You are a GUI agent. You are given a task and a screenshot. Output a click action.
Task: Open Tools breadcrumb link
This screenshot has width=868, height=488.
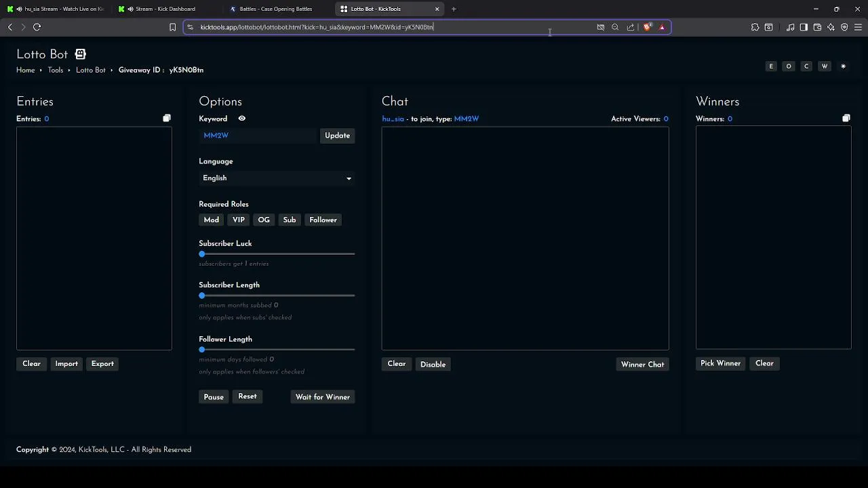coord(56,70)
